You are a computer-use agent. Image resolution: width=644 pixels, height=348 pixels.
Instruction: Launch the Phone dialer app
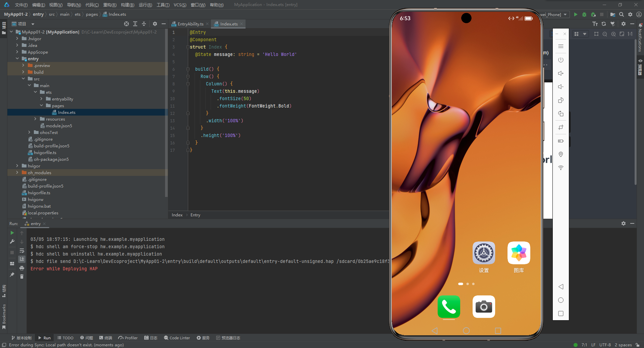pos(449,306)
